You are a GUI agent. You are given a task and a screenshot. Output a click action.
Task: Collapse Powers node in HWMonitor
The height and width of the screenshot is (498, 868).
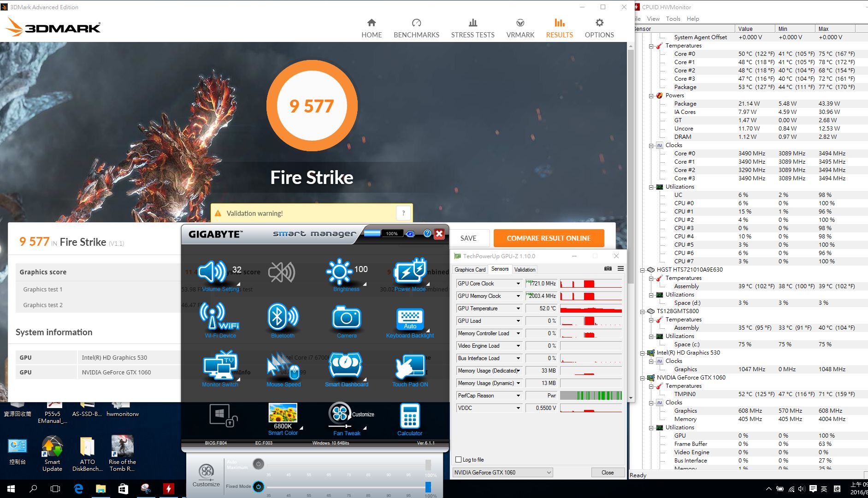click(651, 96)
